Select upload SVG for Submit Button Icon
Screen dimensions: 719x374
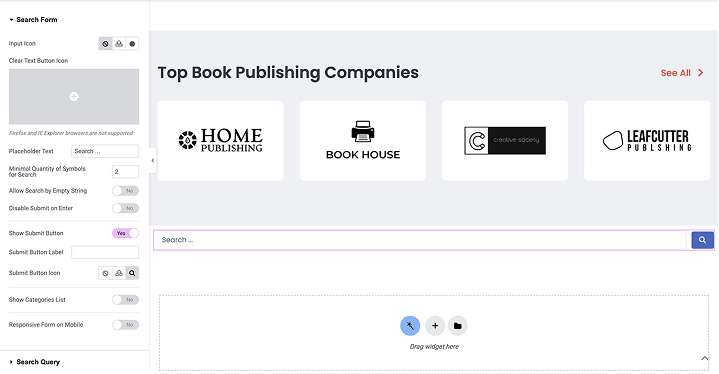119,273
